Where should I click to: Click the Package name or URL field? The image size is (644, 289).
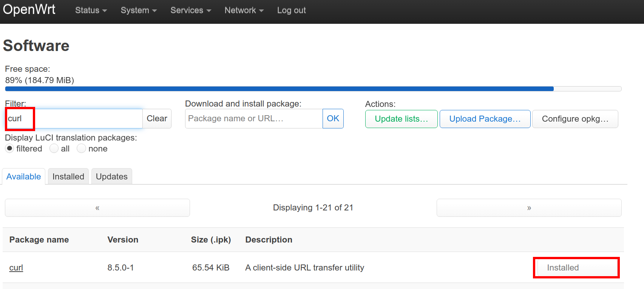coord(253,119)
